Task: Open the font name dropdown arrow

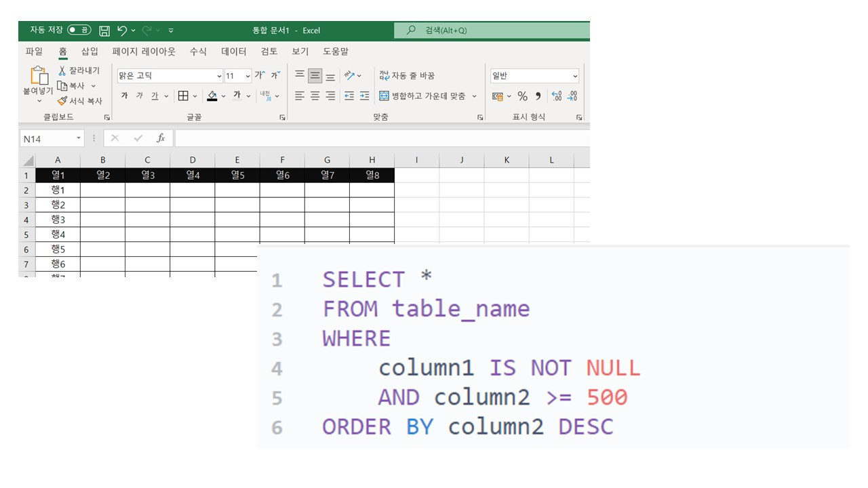Action: (219, 76)
